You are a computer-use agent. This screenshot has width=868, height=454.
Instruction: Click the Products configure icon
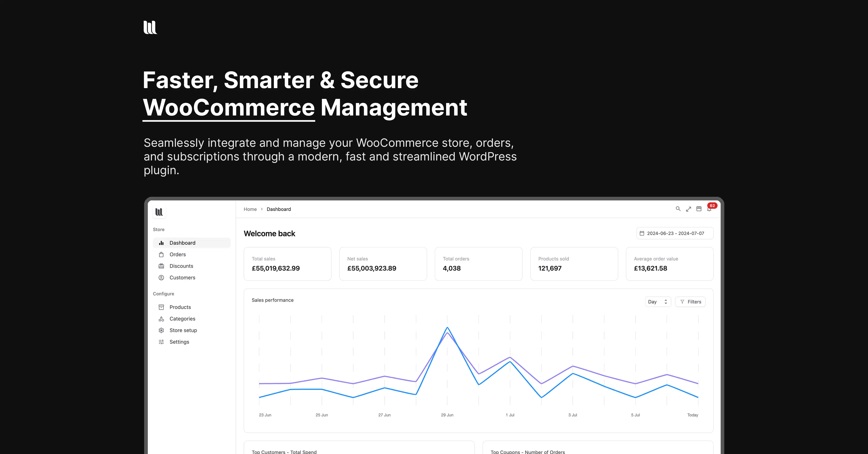pyautogui.click(x=161, y=307)
